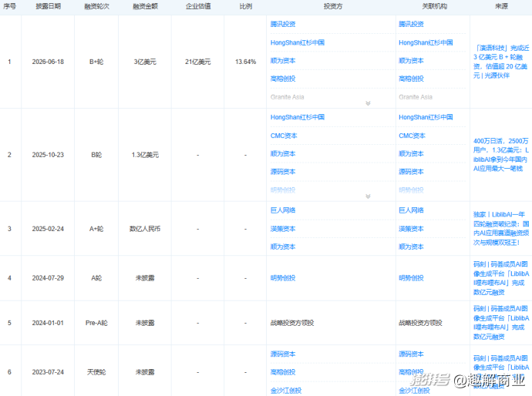Select the 数亿人民币 funding amount
This screenshot has height=396, width=532.
(x=145, y=229)
